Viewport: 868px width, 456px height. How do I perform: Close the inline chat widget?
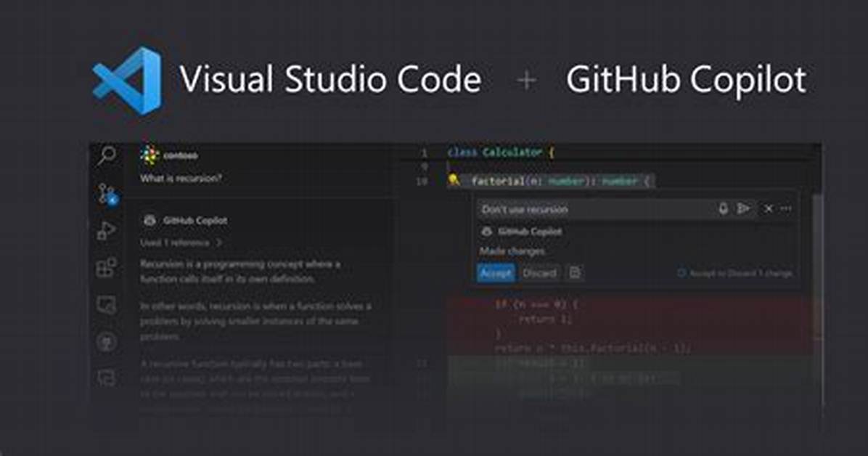769,209
